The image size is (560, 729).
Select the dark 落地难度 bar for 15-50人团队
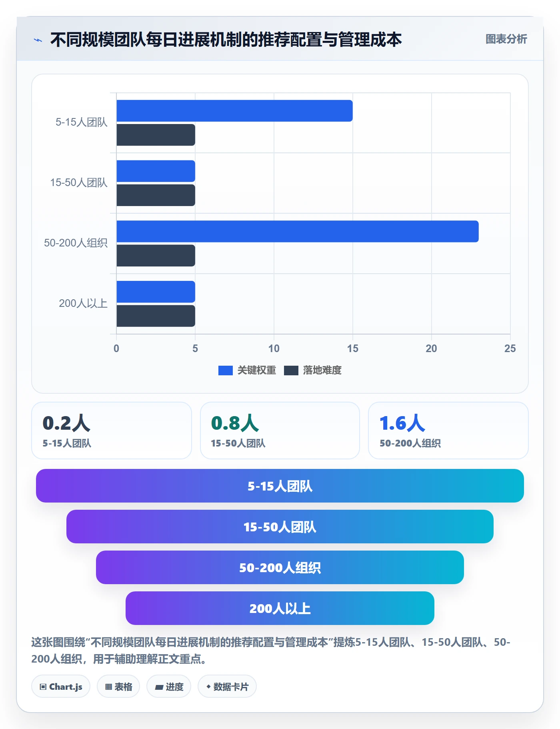156,195
